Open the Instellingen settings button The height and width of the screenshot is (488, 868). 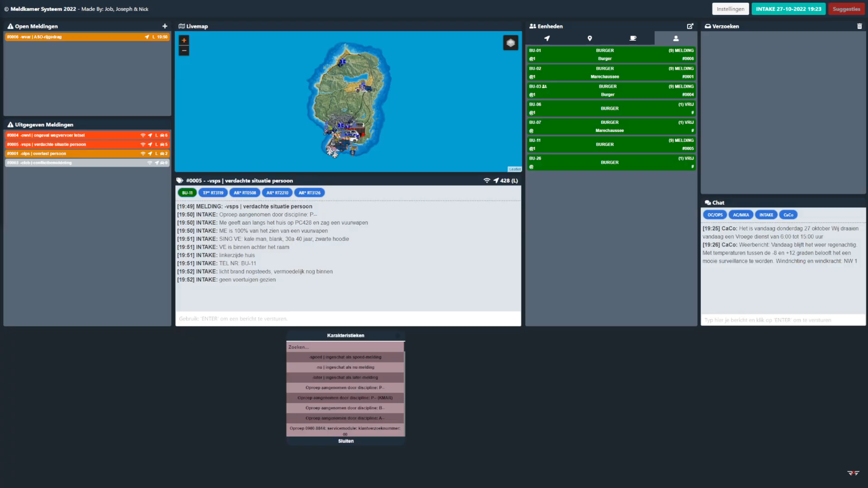[x=730, y=9]
